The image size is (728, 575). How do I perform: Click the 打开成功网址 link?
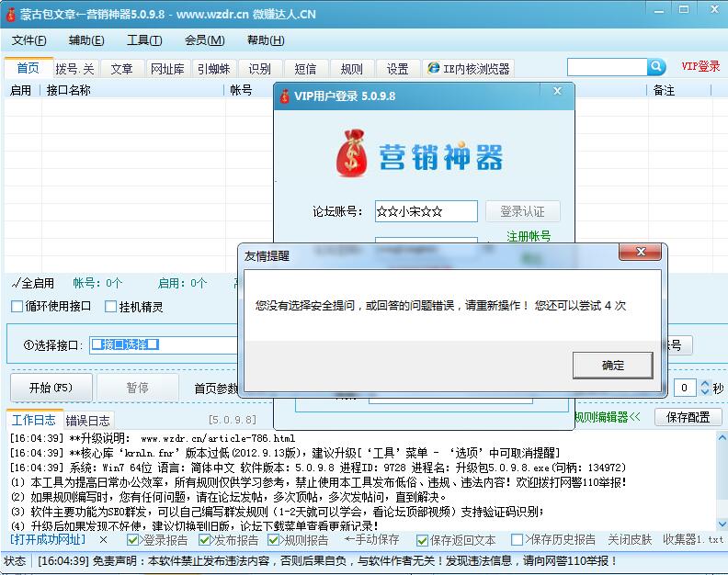[x=48, y=539]
